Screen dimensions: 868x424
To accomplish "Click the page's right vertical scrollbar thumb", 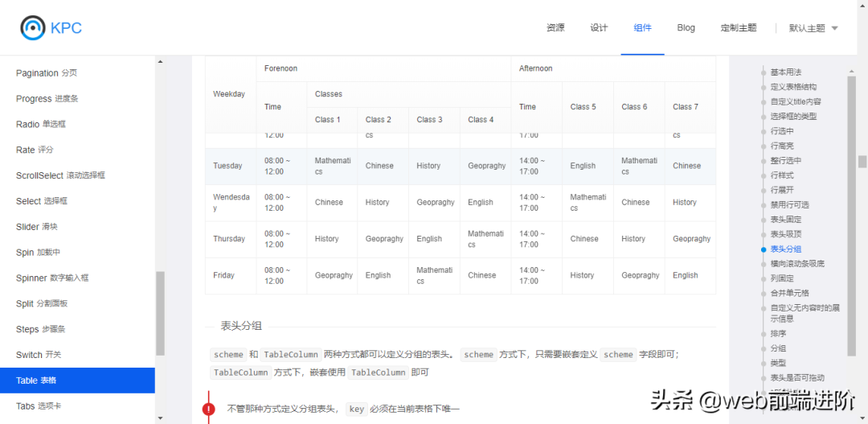I will (862, 162).
